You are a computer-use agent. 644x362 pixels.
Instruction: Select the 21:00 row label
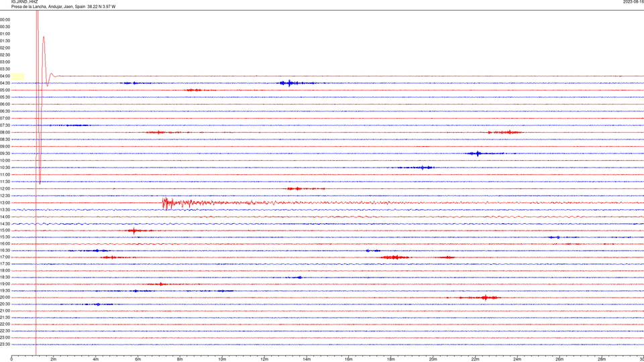tap(5, 311)
